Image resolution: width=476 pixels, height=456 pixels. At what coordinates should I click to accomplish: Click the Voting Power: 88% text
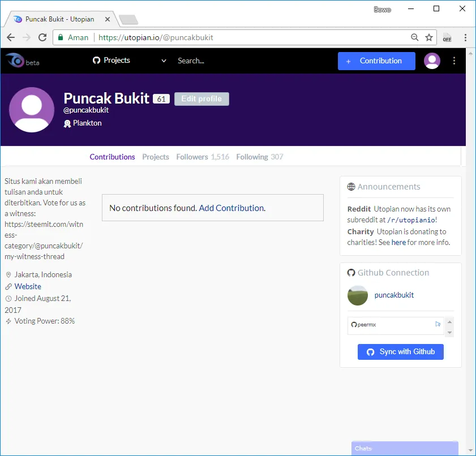(x=44, y=321)
